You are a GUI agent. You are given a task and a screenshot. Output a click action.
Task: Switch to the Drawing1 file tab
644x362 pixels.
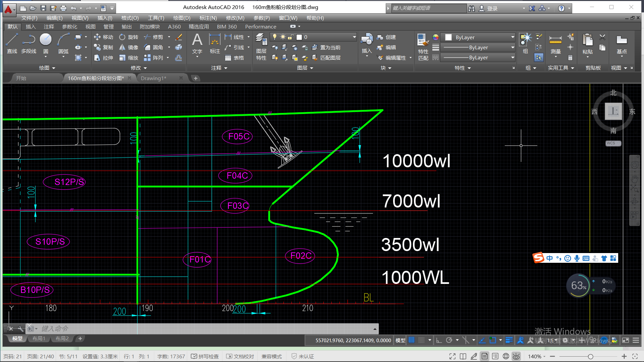[x=153, y=78]
